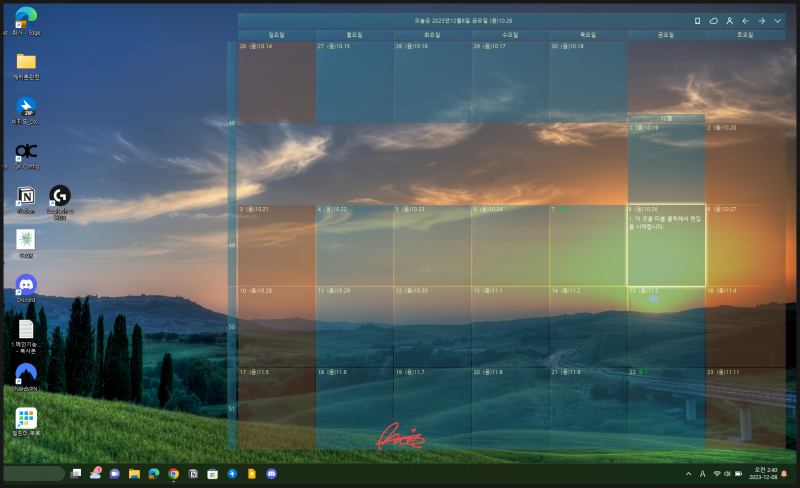Open the colorful grid app desktop shortcut
Viewport: 800px width, 488px height.
point(26,422)
